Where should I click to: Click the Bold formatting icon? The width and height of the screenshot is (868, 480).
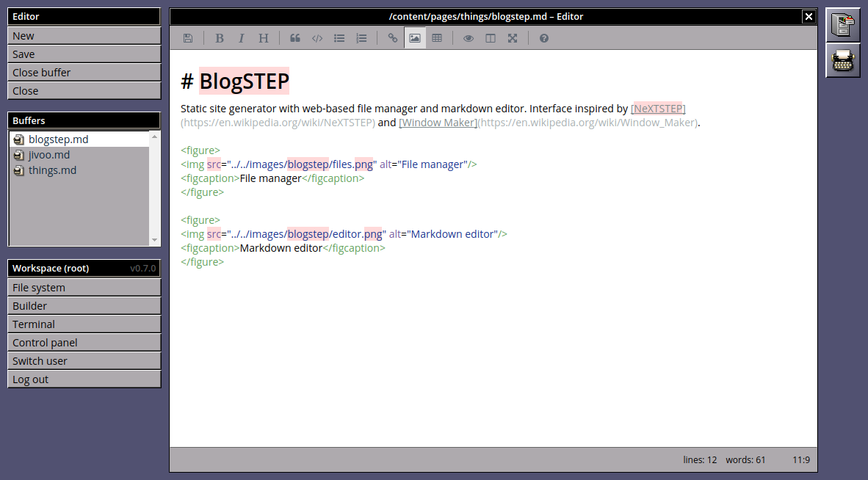point(219,38)
